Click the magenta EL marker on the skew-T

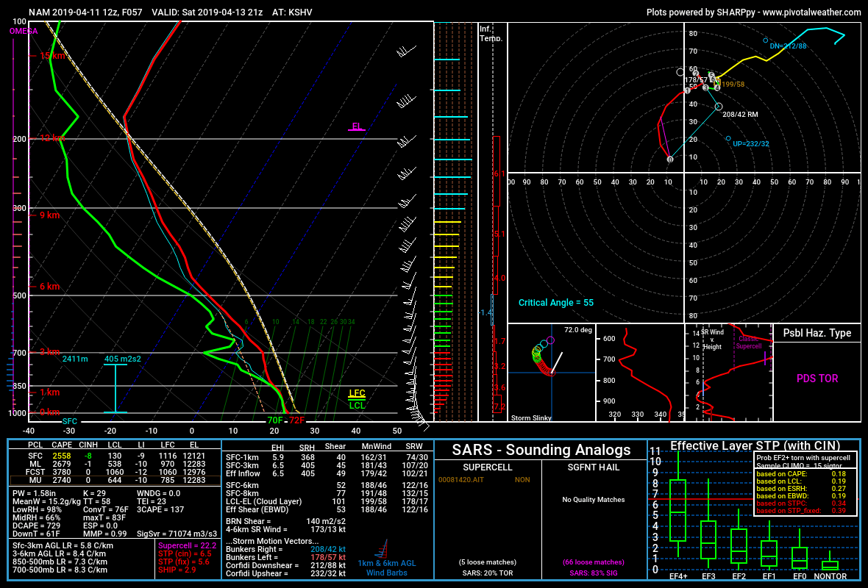point(357,127)
